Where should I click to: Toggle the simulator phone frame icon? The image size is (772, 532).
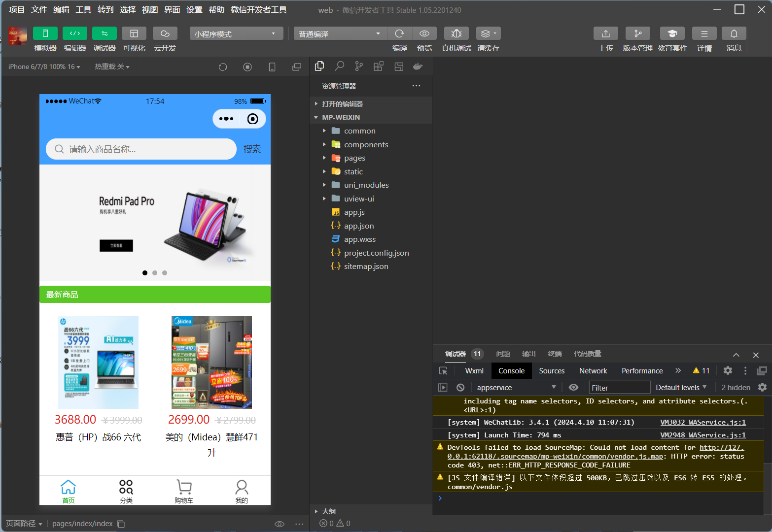pyautogui.click(x=272, y=67)
